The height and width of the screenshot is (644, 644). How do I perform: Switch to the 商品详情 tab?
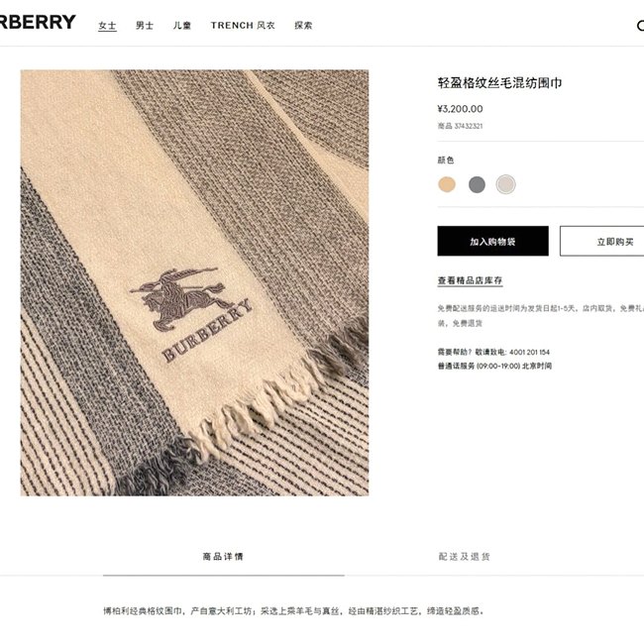224,557
